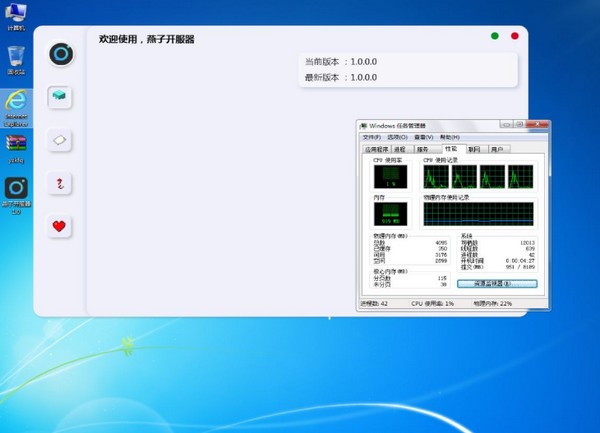Click the green circle window button
The image size is (600, 433).
click(494, 36)
